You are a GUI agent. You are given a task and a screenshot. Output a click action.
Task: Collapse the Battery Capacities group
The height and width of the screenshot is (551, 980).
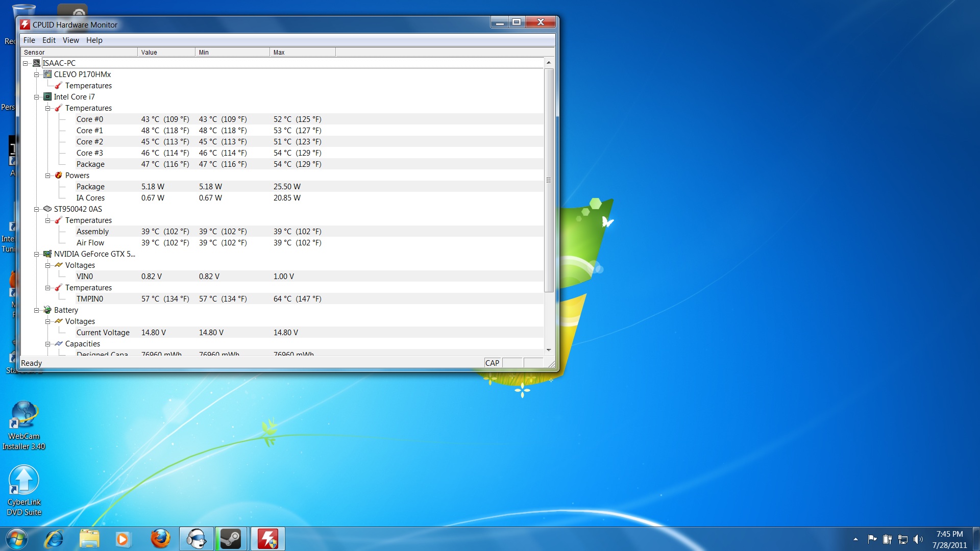click(48, 344)
